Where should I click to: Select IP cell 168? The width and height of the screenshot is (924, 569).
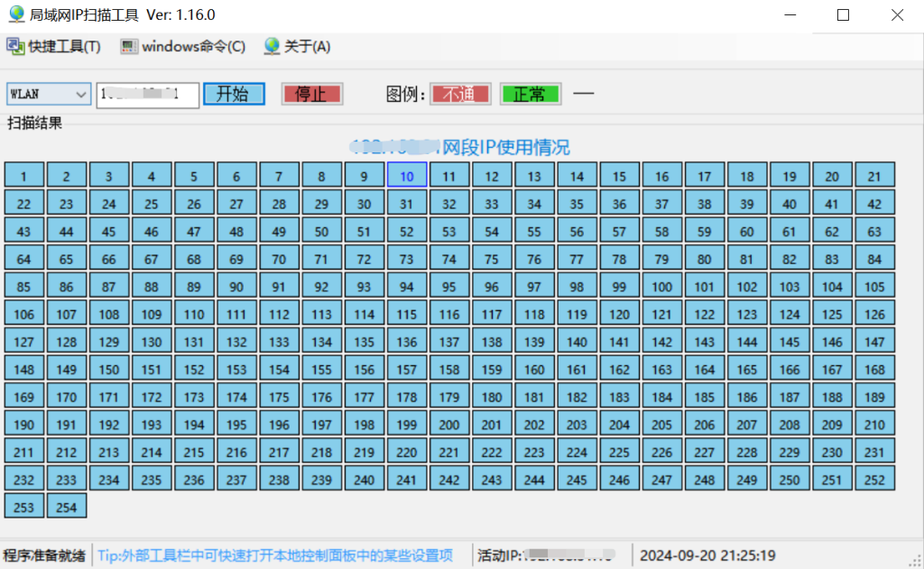tap(874, 370)
